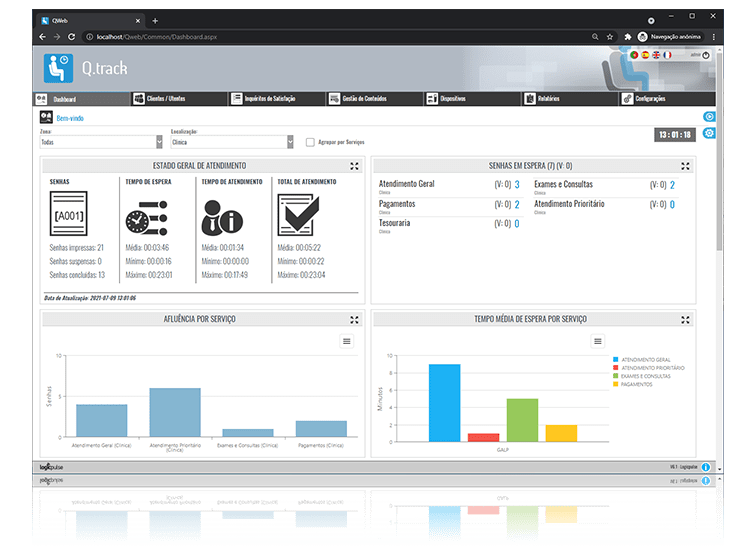Toggle Exames e Consultas series in legend
The height and width of the screenshot is (550, 756).
(645, 376)
